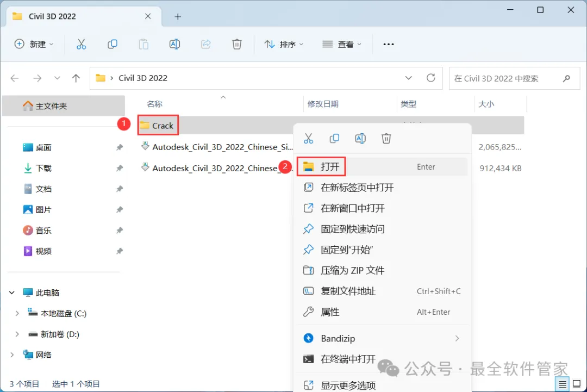587x392 pixels.
Task: Click the Rename icon in the context menu
Action: click(360, 139)
